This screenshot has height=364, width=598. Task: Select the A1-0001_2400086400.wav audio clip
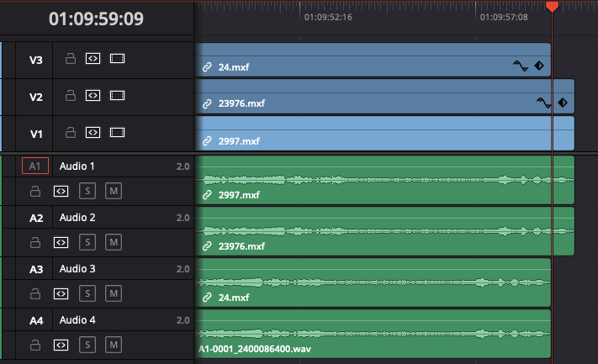373,334
